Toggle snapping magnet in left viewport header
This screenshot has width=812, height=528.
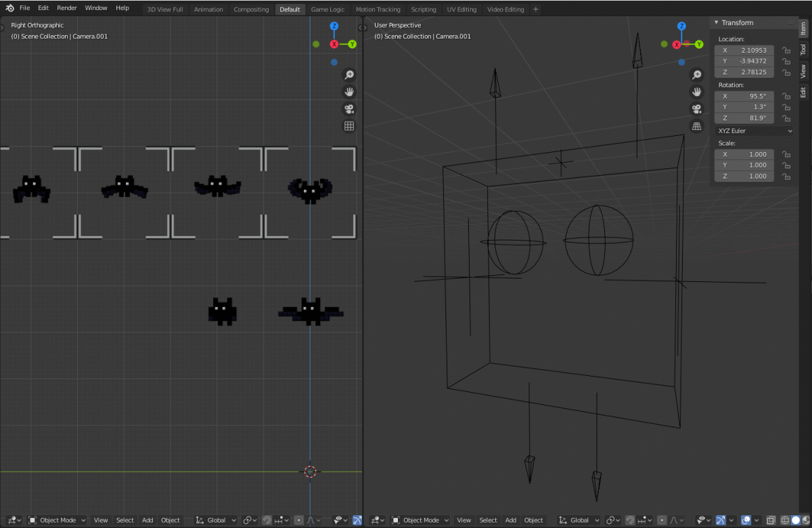click(x=267, y=520)
